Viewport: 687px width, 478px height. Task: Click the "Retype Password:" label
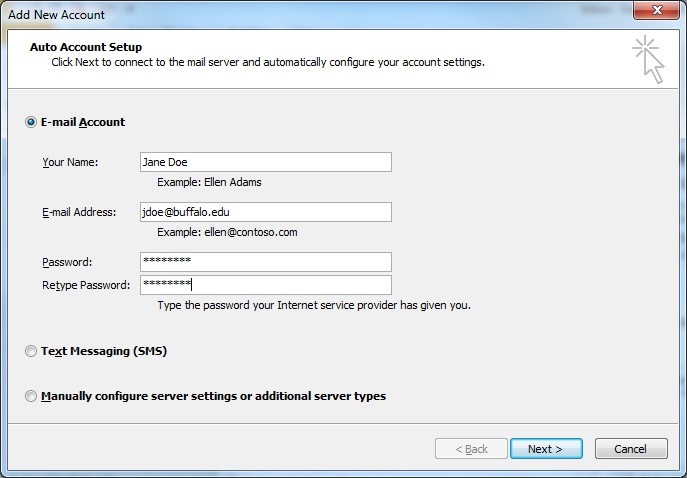coord(86,285)
